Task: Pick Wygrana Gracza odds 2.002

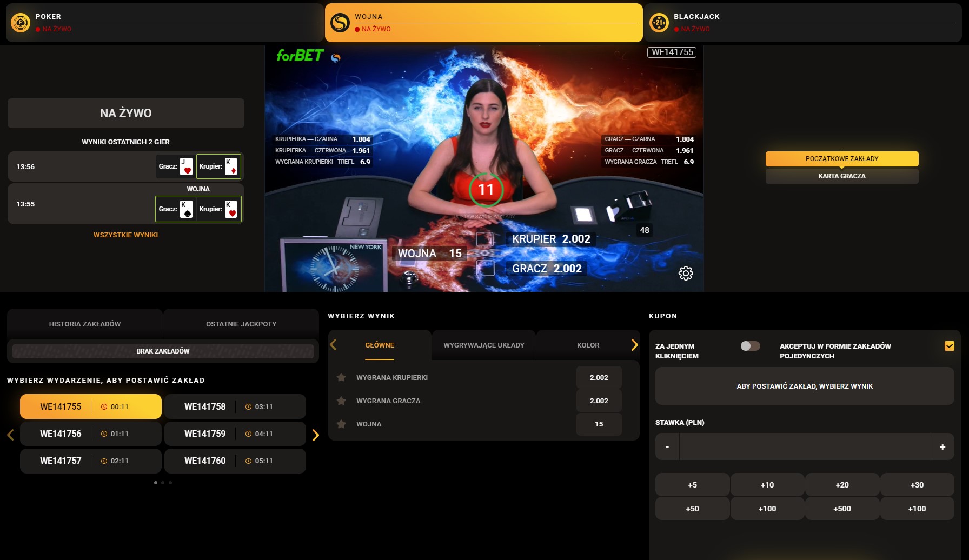Action: click(599, 401)
